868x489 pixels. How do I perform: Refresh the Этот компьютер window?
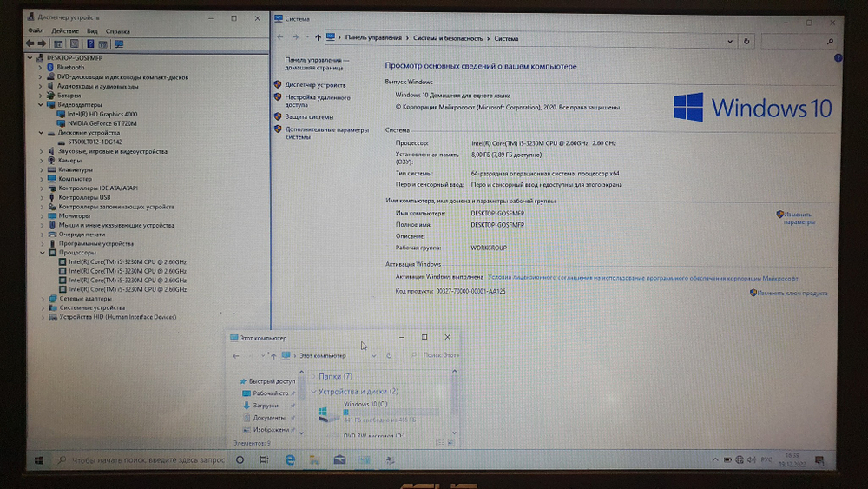pyautogui.click(x=389, y=355)
